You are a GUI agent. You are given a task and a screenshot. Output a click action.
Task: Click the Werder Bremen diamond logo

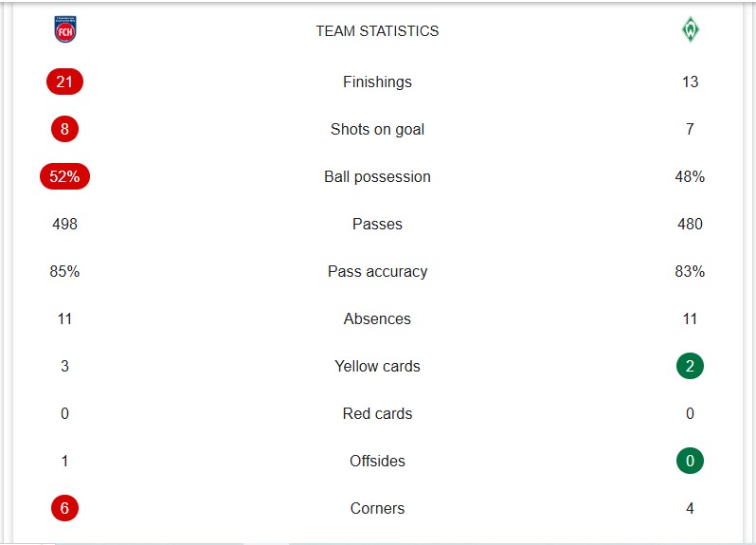(x=690, y=29)
